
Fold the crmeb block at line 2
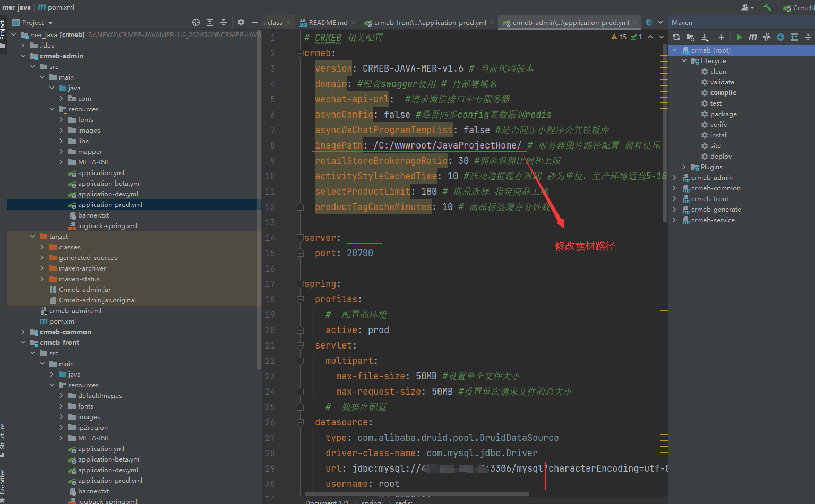point(300,53)
